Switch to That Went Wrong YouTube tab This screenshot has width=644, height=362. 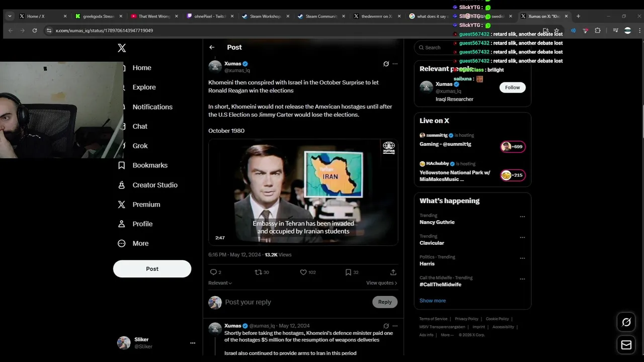[x=154, y=16]
